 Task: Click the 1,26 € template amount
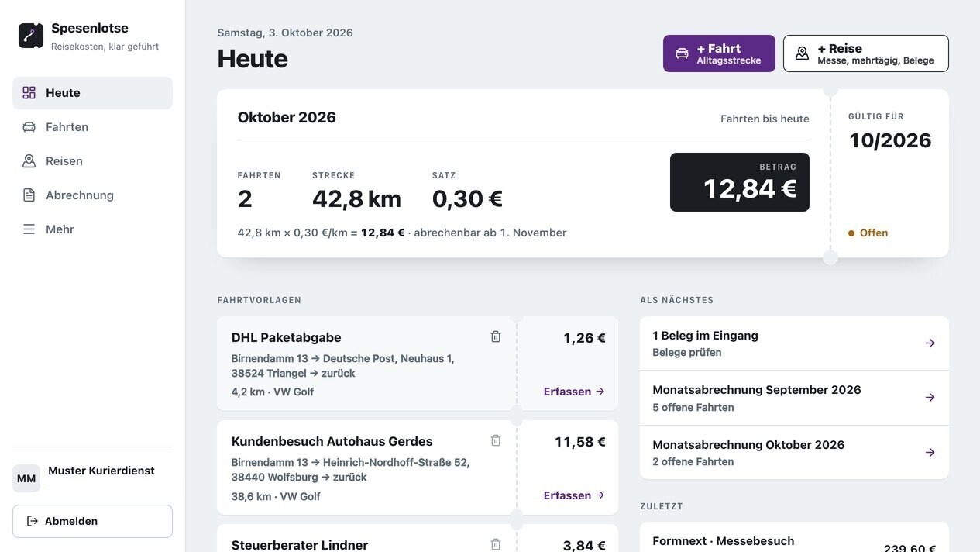click(584, 338)
